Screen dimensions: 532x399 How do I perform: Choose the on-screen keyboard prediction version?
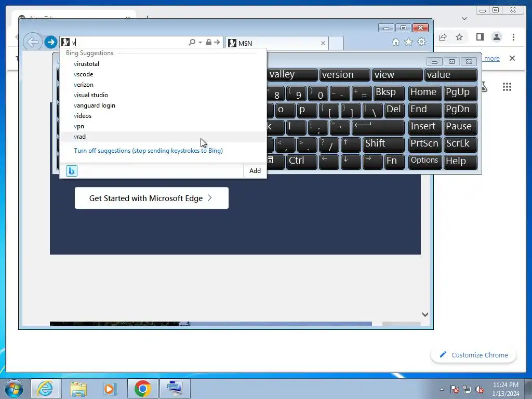pos(345,75)
